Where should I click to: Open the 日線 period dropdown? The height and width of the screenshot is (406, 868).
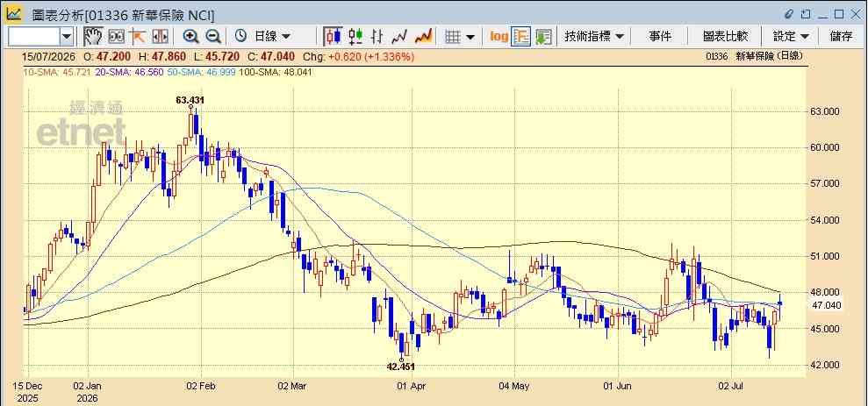pyautogui.click(x=263, y=37)
